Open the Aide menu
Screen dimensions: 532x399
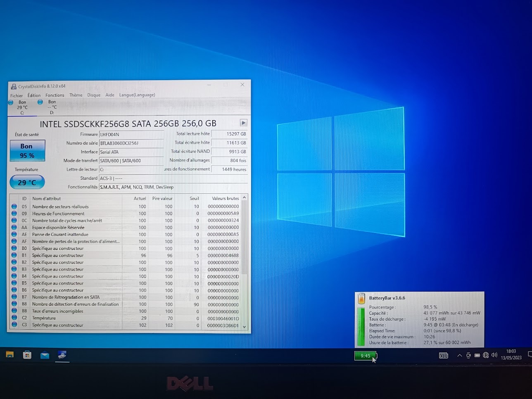110,95
